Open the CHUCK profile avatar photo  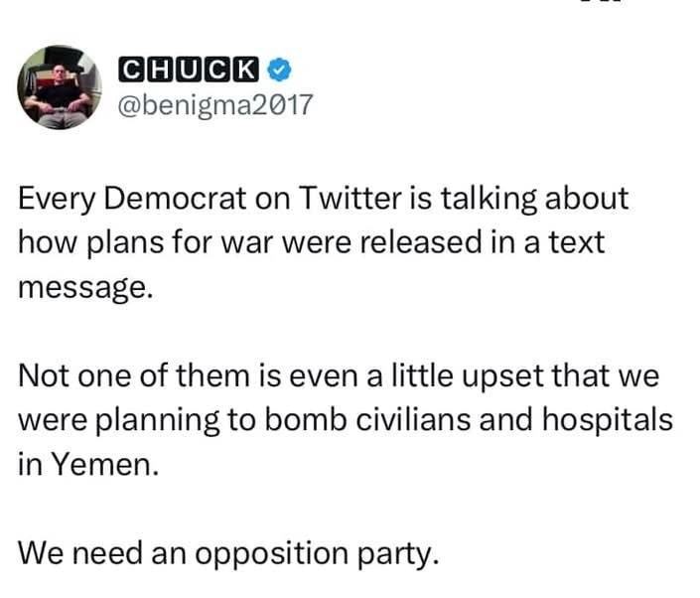click(x=62, y=88)
